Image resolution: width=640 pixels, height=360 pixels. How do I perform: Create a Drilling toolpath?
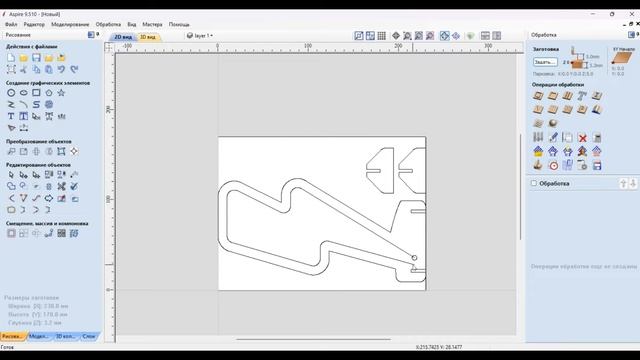point(567,96)
